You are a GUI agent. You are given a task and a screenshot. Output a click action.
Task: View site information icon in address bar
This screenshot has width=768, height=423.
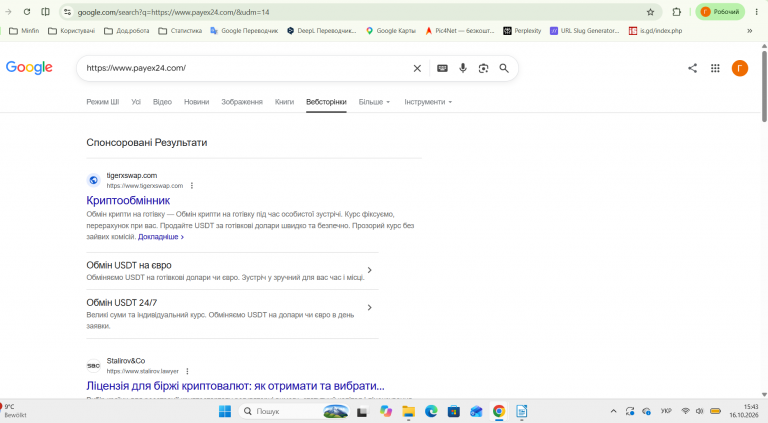tap(68, 12)
